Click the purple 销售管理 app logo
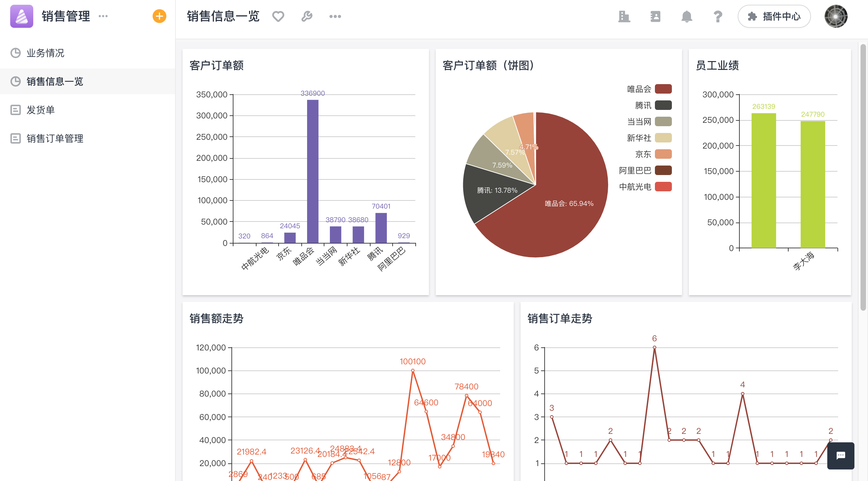Viewport: 868px width, 481px height. [x=22, y=16]
